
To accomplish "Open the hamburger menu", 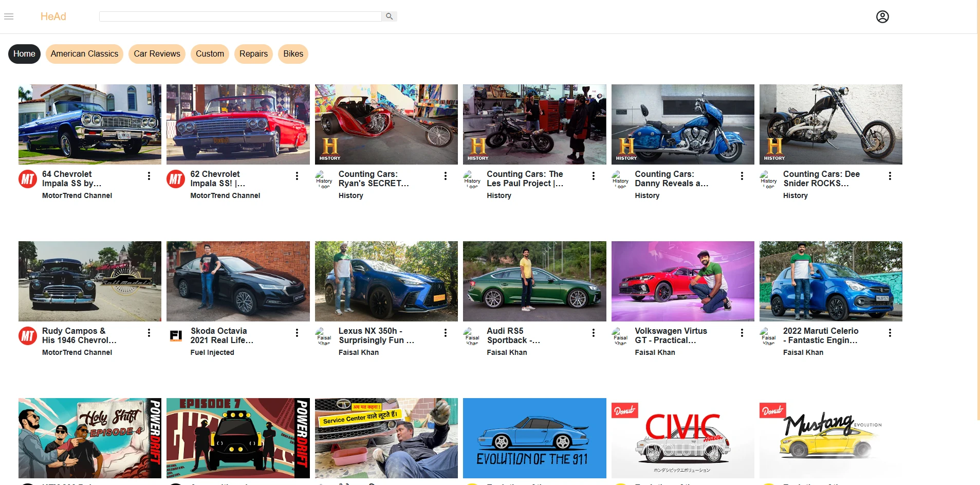I will [9, 16].
